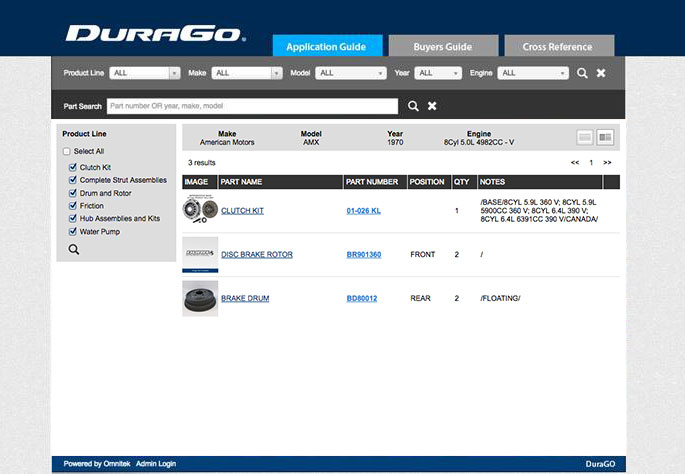Image resolution: width=685 pixels, height=474 pixels.
Task: Switch to list view icon
Action: (585, 138)
